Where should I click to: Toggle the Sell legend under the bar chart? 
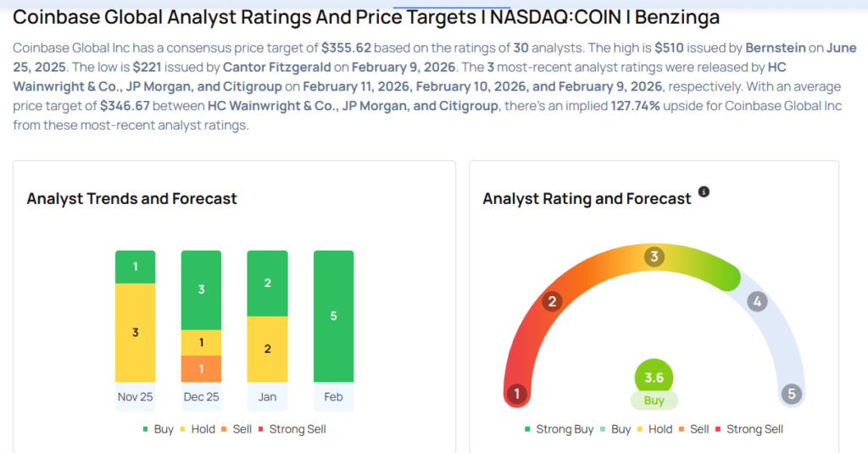point(236,429)
